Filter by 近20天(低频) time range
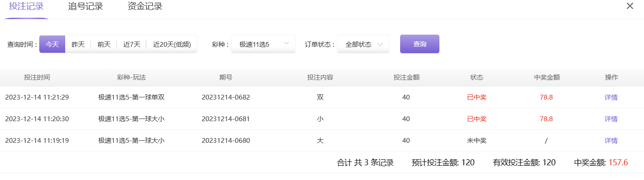Viewport: 644px width, 180px height. click(x=171, y=44)
